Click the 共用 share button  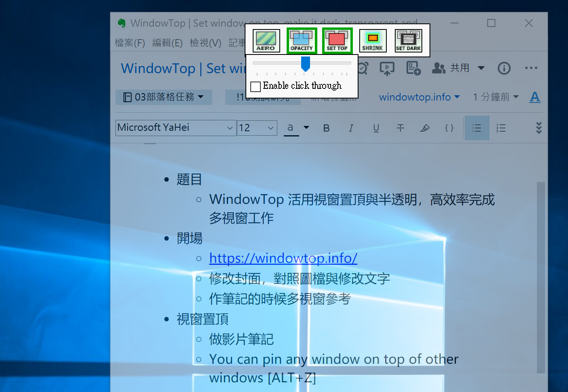pyautogui.click(x=451, y=68)
